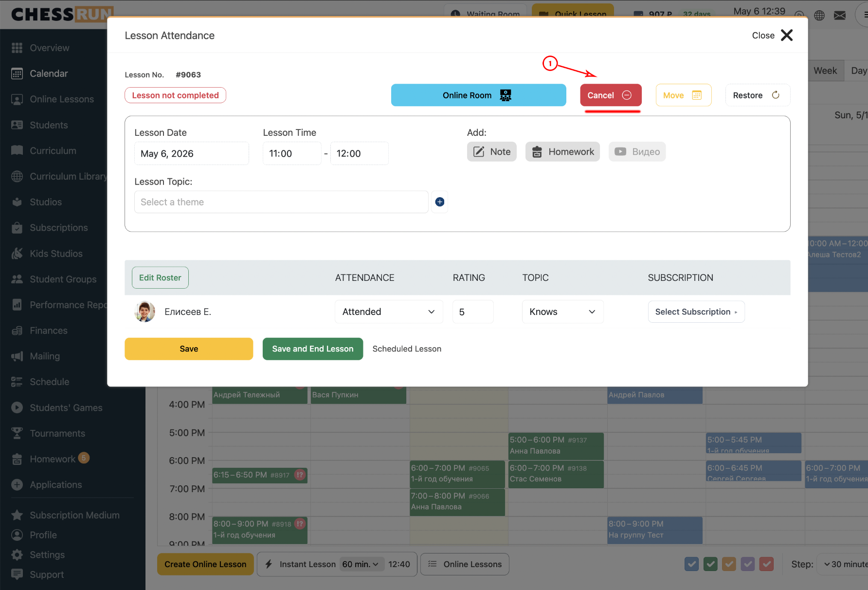The width and height of the screenshot is (868, 590).
Task: Toggle the red calendar filter checkbox
Action: [x=766, y=564]
